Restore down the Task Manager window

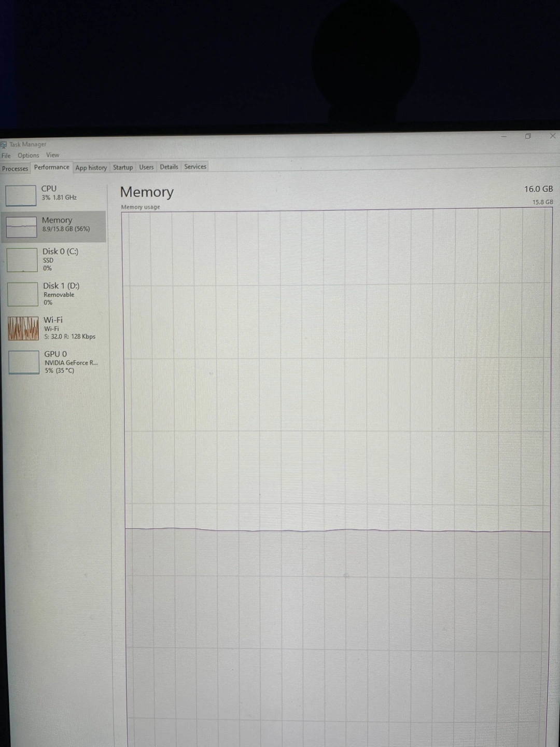(528, 136)
